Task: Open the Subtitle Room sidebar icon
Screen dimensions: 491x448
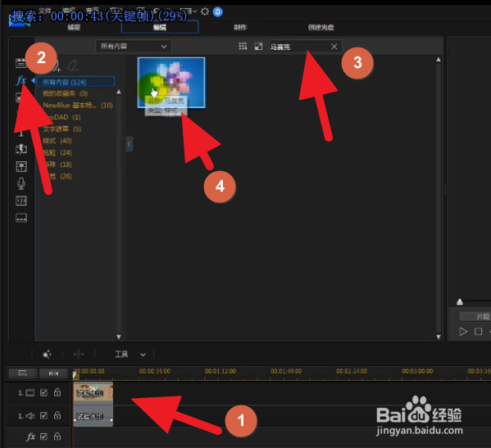Action: [21, 218]
